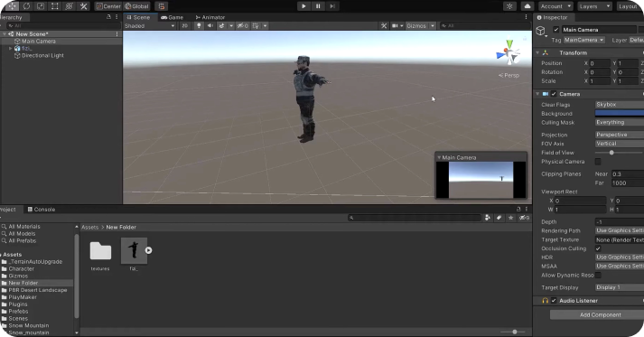Collapse the Transform component foldout
644x337 pixels.
click(537, 53)
